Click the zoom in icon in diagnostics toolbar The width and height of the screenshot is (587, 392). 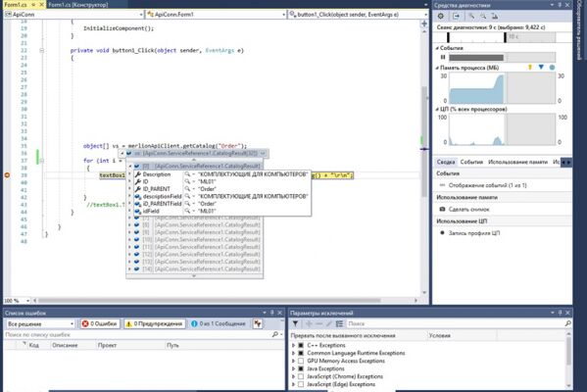(x=471, y=16)
